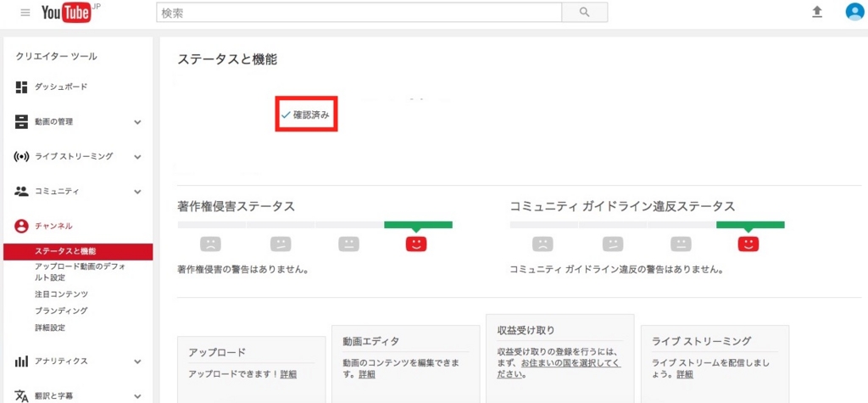Viewport: 868px width, 403px height.
Task: Open the チャンネル sidebar section
Action: pos(53,227)
